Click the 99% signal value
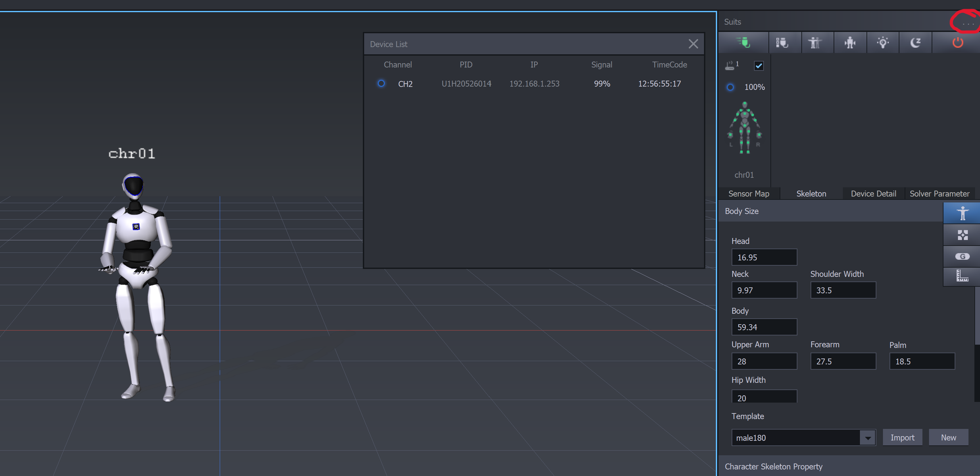This screenshot has height=476, width=980. (x=602, y=84)
